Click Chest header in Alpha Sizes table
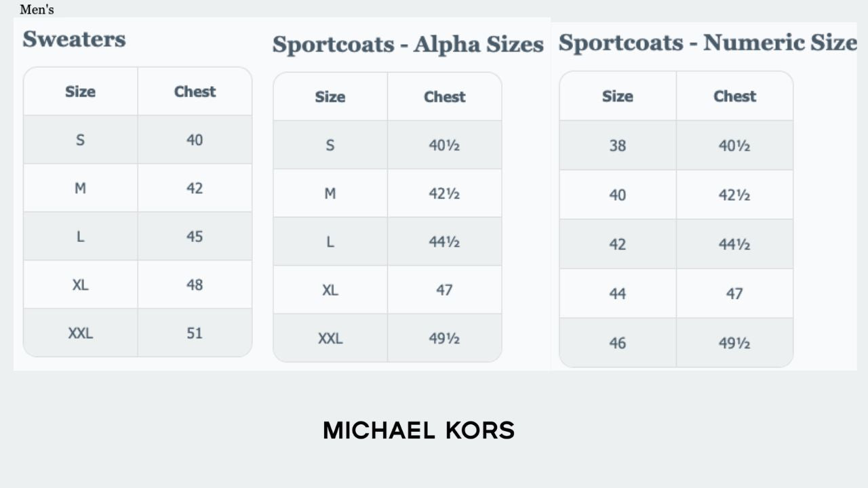This screenshot has width=868, height=488. 444,97
